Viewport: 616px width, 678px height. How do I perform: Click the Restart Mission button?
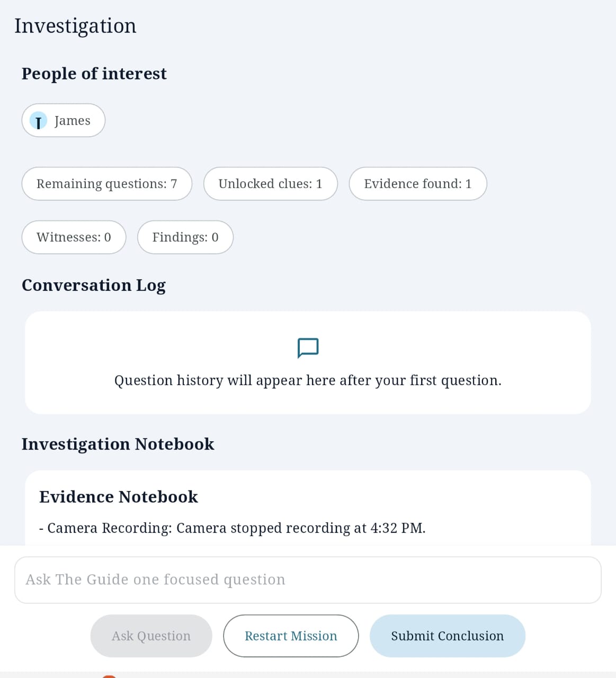coord(291,636)
